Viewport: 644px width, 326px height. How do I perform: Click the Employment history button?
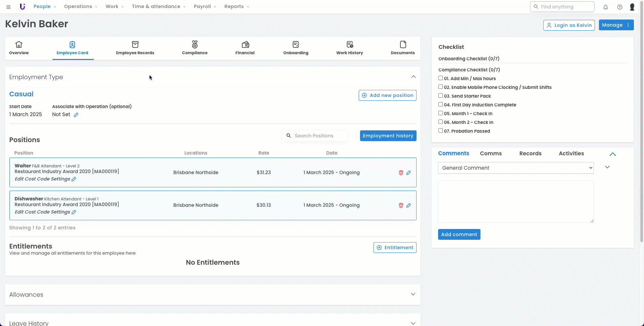tap(388, 136)
